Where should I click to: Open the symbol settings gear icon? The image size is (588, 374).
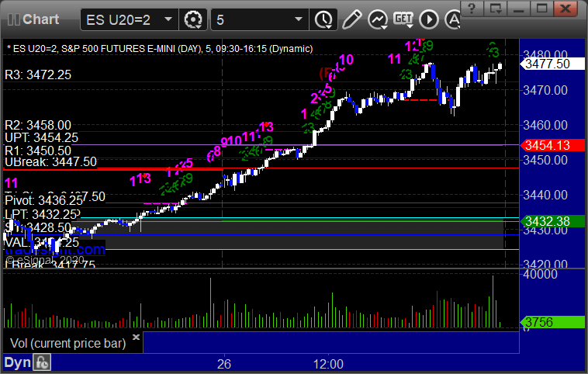(192, 19)
